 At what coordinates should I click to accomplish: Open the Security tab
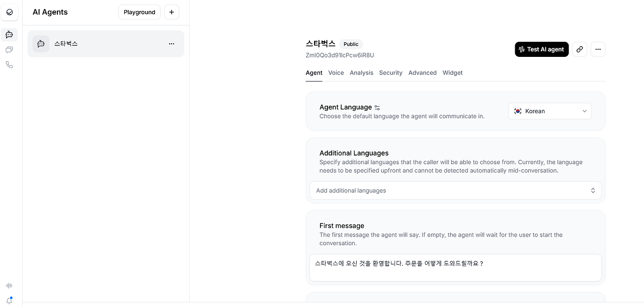click(x=390, y=73)
